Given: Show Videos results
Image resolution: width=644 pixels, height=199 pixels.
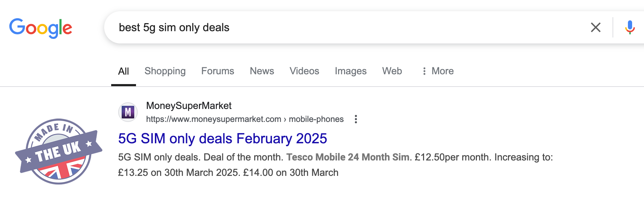Looking at the screenshot, I should point(304,71).
